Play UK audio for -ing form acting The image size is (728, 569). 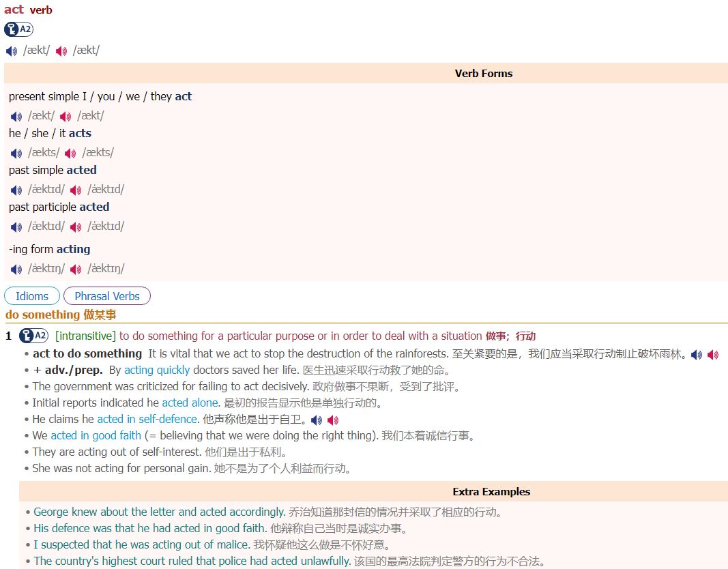tap(16, 269)
